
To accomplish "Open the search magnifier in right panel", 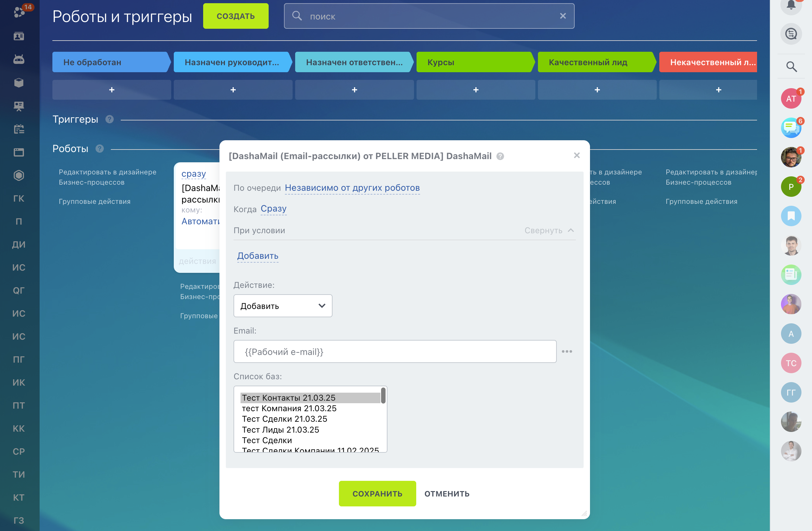I will (791, 66).
